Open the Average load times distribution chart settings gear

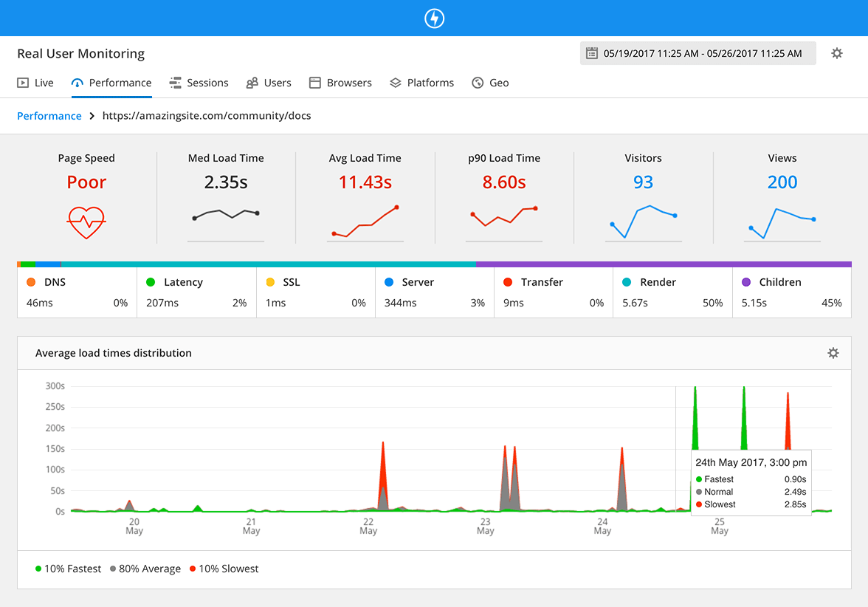[833, 353]
